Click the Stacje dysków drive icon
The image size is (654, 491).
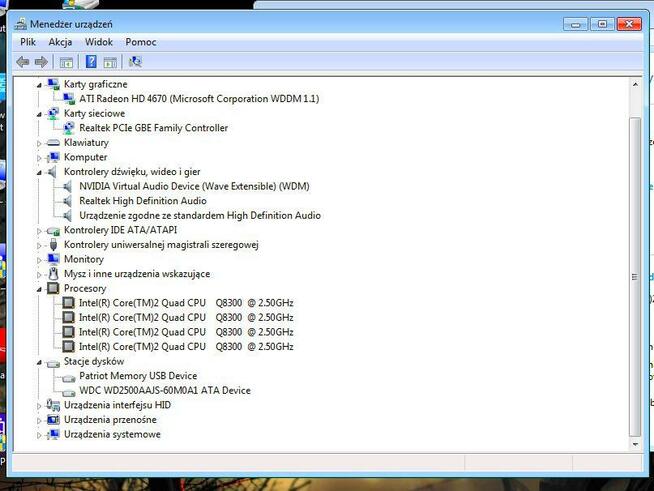(53, 363)
